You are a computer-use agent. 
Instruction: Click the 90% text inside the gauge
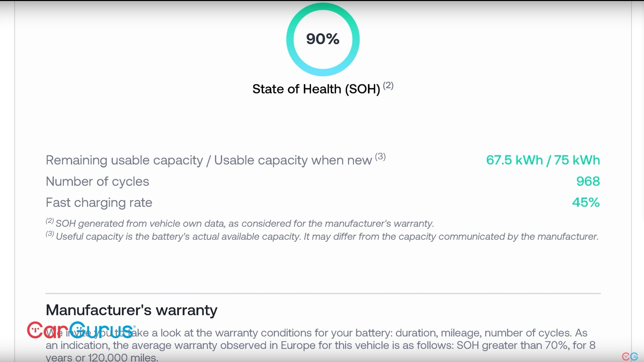[x=323, y=39]
